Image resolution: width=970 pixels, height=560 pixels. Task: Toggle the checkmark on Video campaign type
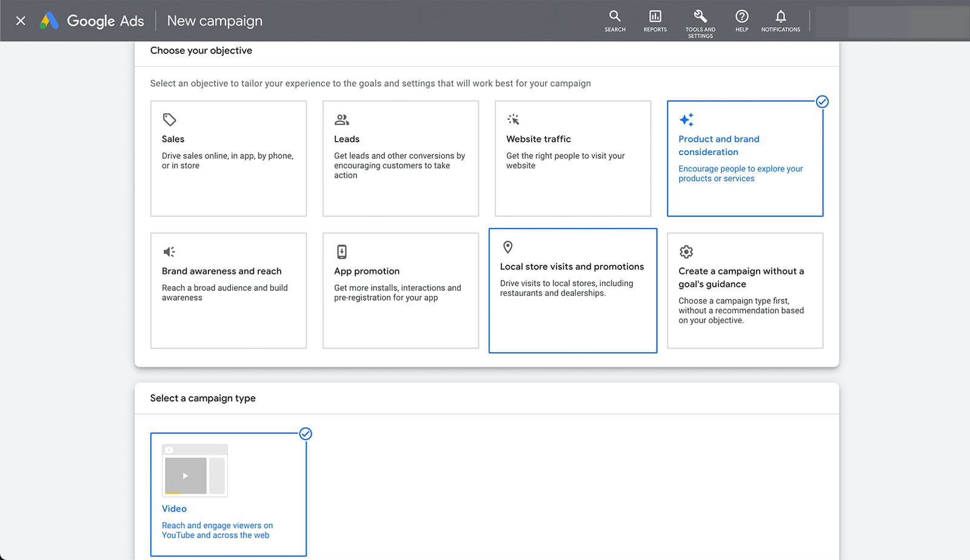tap(306, 434)
